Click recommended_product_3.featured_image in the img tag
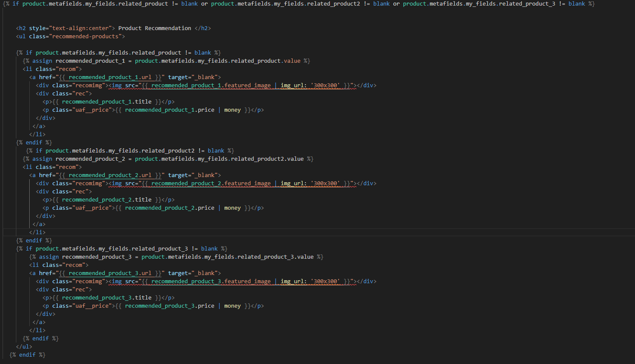 [211, 281]
